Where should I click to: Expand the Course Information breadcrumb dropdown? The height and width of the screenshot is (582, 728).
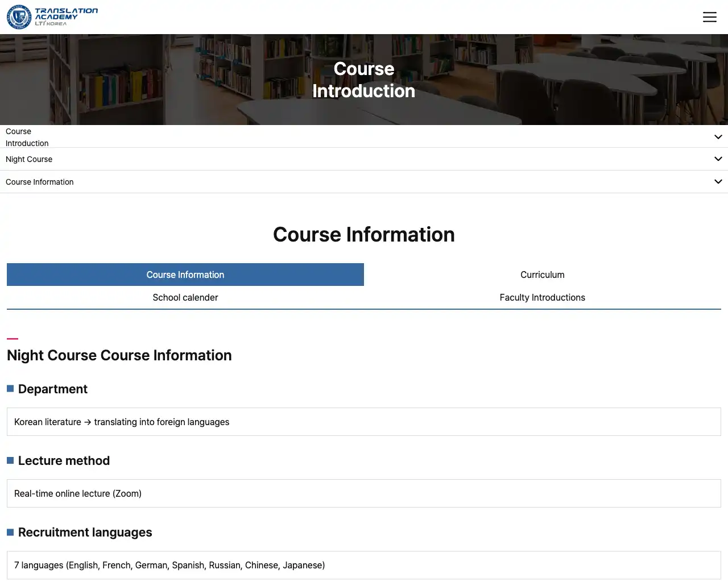tap(364, 182)
